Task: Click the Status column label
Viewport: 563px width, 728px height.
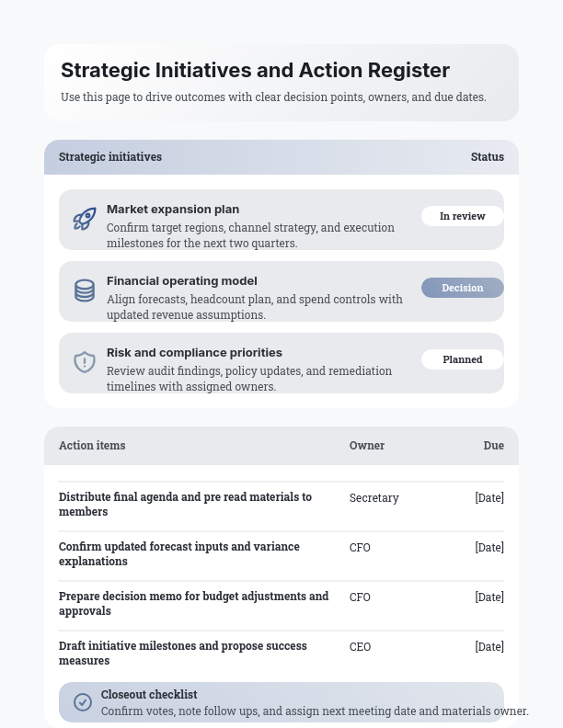Action: [x=487, y=157]
